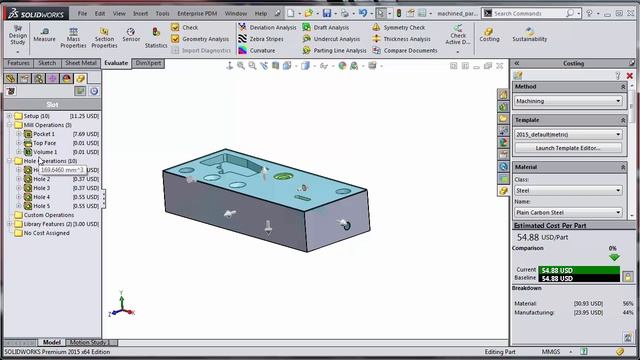The image size is (640, 360).
Task: Click the Search Commands field
Action: click(x=529, y=13)
